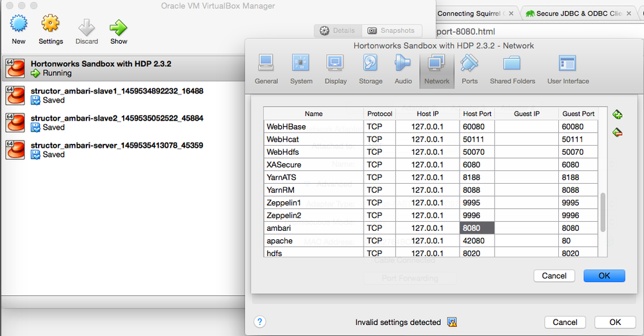
Task: Switch to the Snapshots tab
Action: click(391, 30)
